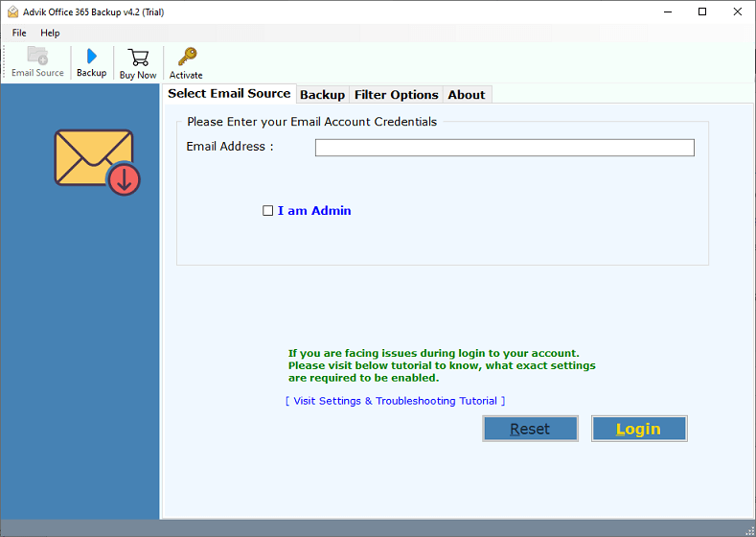Click the Email Source folder icon

(x=37, y=56)
